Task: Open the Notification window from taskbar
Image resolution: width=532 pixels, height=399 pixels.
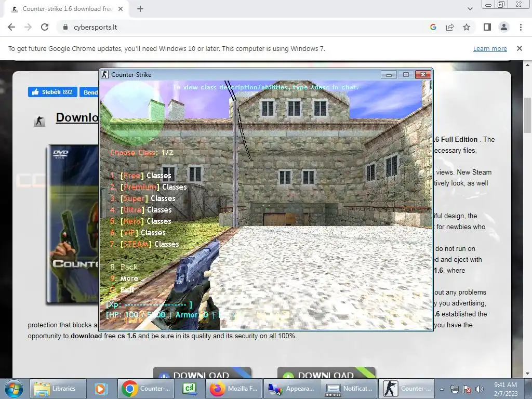Action: (x=349, y=389)
